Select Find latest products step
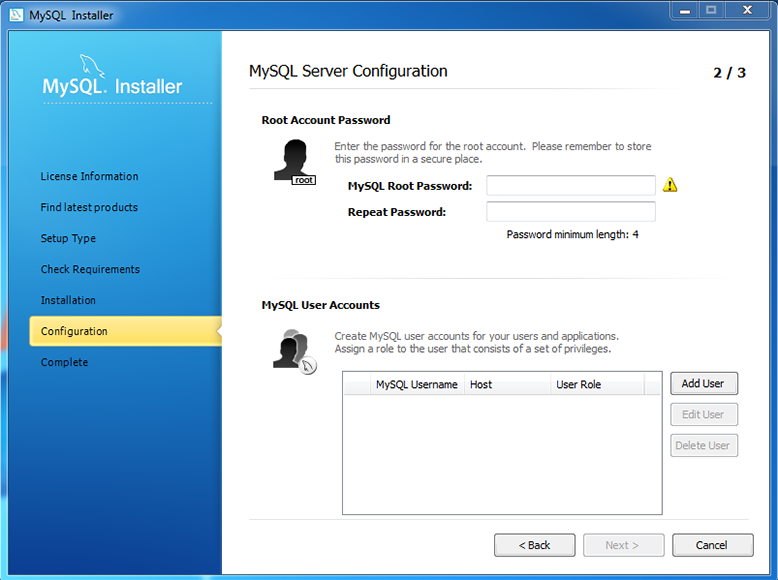 (x=89, y=207)
